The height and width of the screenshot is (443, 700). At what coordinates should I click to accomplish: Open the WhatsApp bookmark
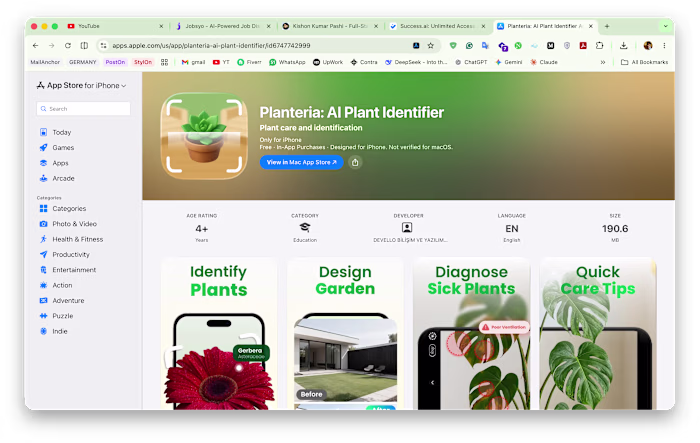[287, 62]
